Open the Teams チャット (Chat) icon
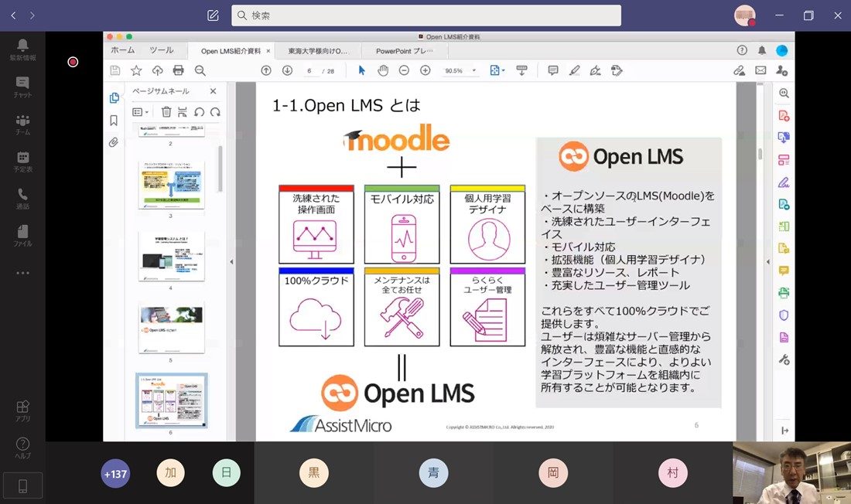 coord(22,87)
